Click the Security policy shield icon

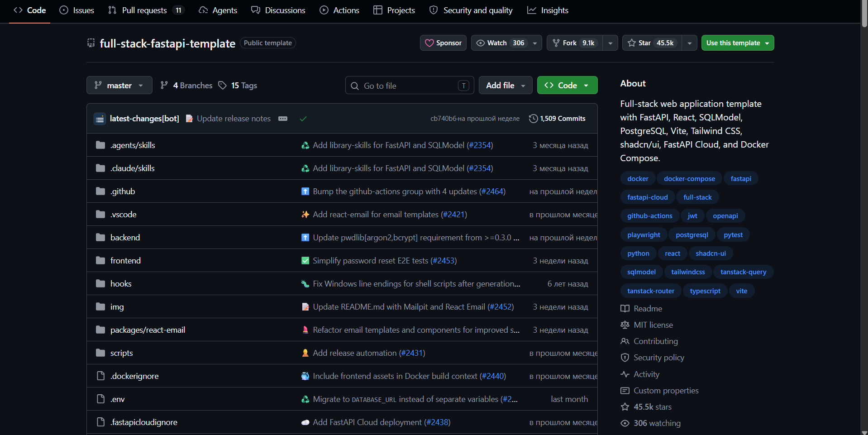[625, 358]
